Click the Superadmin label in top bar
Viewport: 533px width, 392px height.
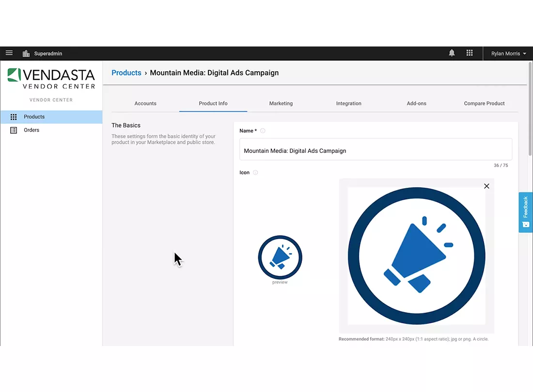tap(48, 54)
